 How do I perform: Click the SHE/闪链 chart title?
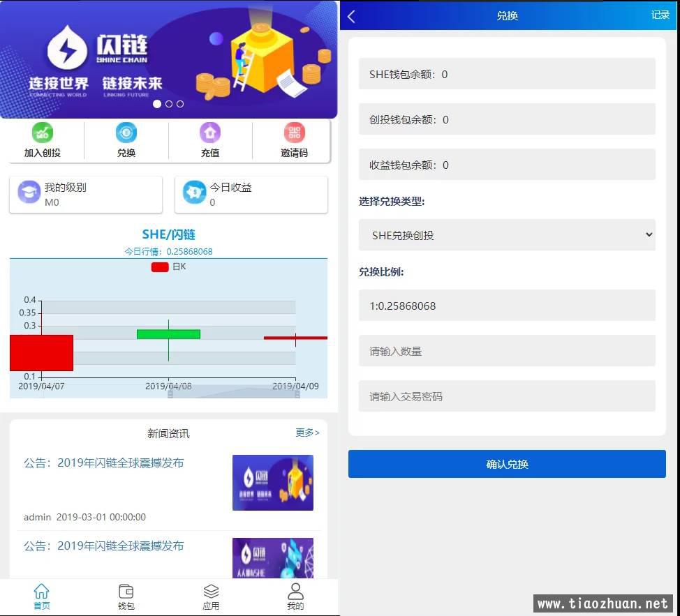coord(168,234)
